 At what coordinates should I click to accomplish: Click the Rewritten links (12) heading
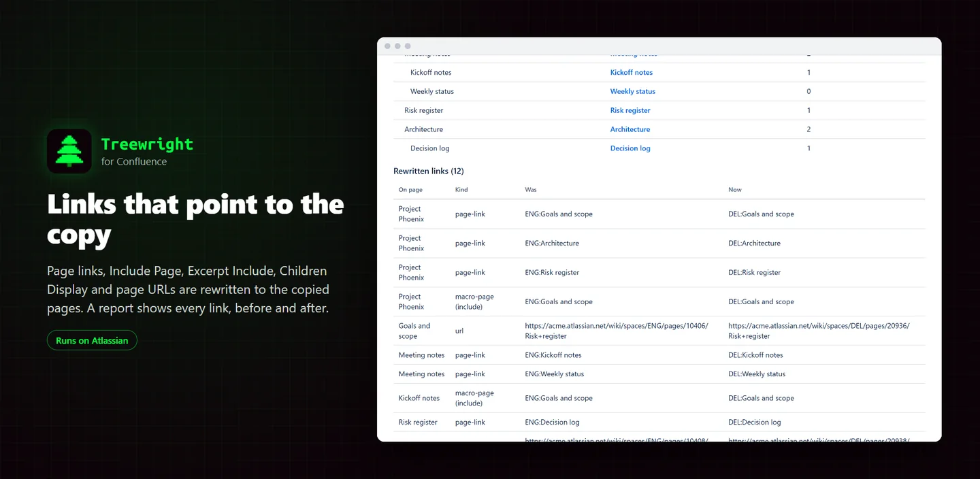coord(428,171)
